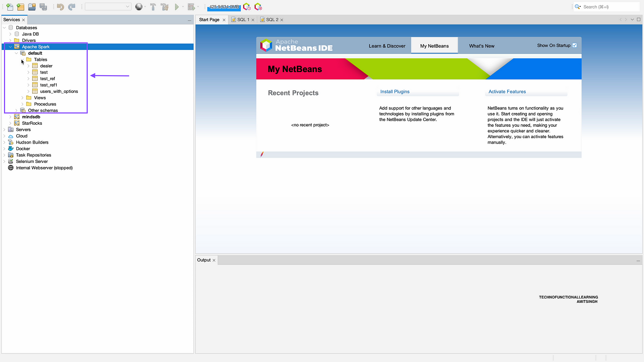Click the New File toolbar icon
The width and height of the screenshot is (644, 362).
tap(10, 7)
